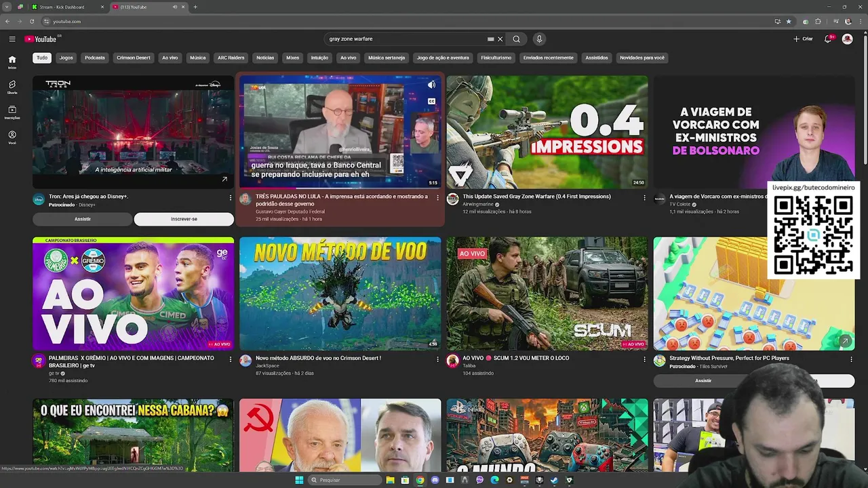Image resolution: width=868 pixels, height=488 pixels.
Task: Open the NOVO MÉTODO DE VOO thumbnail
Action: 340,293
